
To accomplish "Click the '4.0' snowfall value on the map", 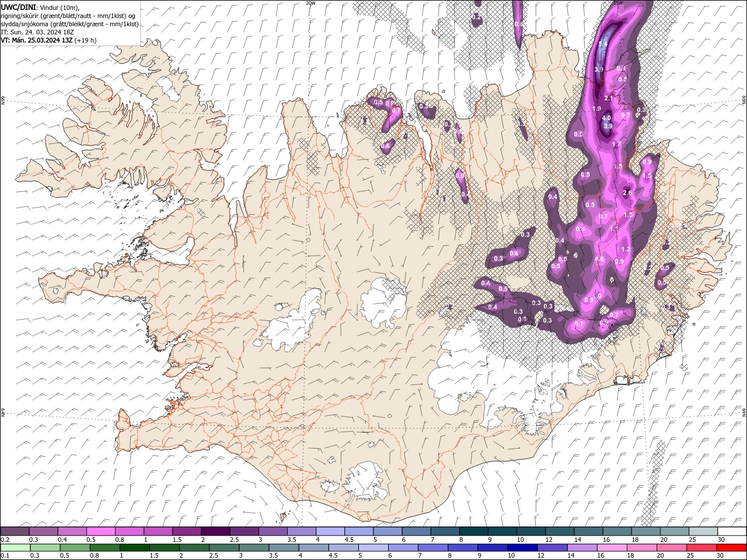I will [606, 118].
